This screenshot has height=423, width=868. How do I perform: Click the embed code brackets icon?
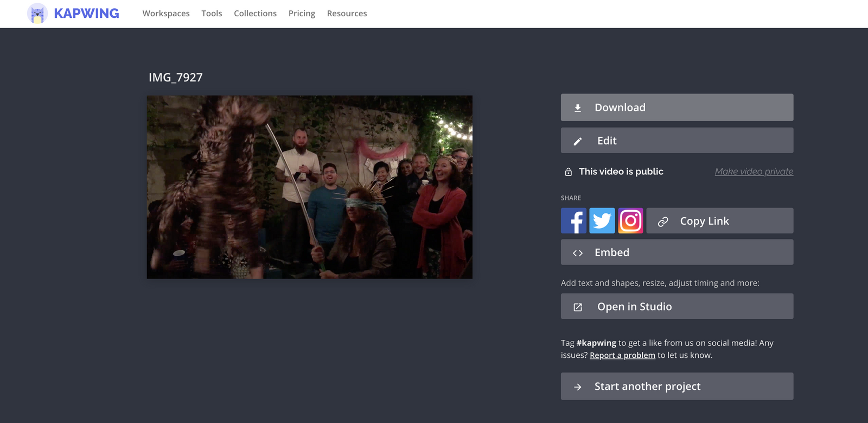[x=578, y=253]
